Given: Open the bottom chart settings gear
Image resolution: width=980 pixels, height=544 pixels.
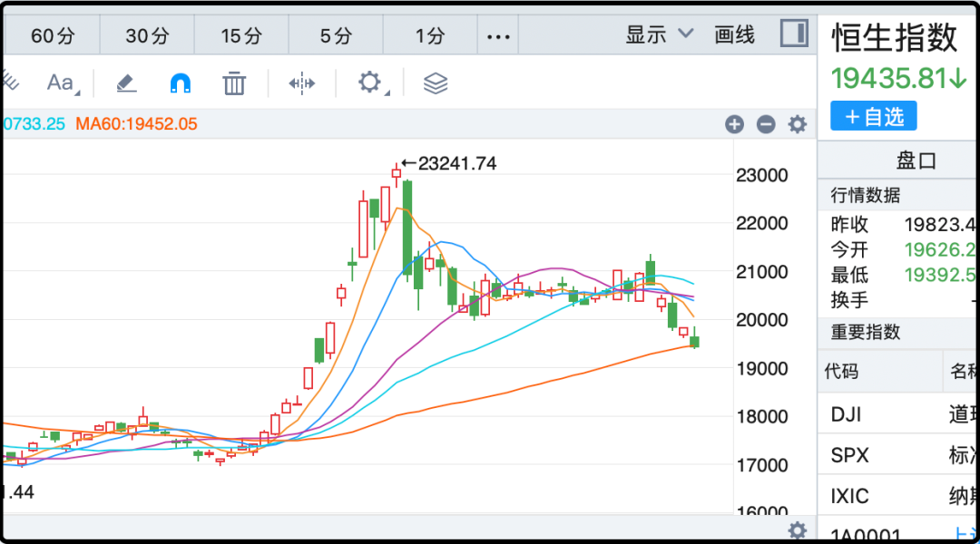Looking at the screenshot, I should 798,530.
